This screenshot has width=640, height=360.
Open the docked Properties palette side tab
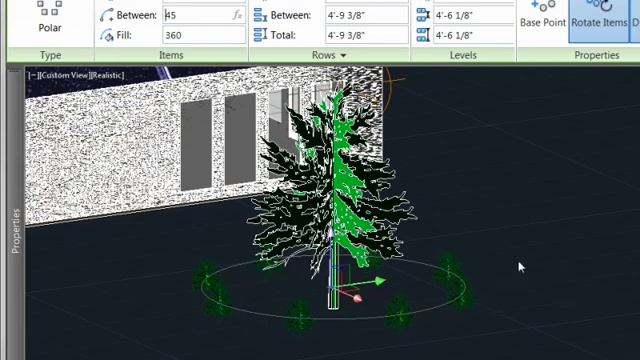16,231
